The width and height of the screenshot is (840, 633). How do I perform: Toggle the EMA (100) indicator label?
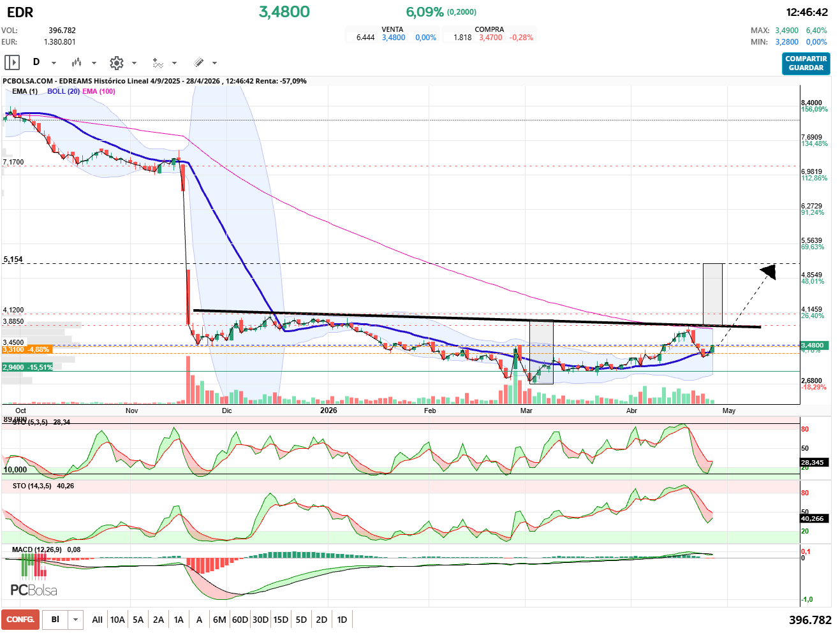click(99, 91)
